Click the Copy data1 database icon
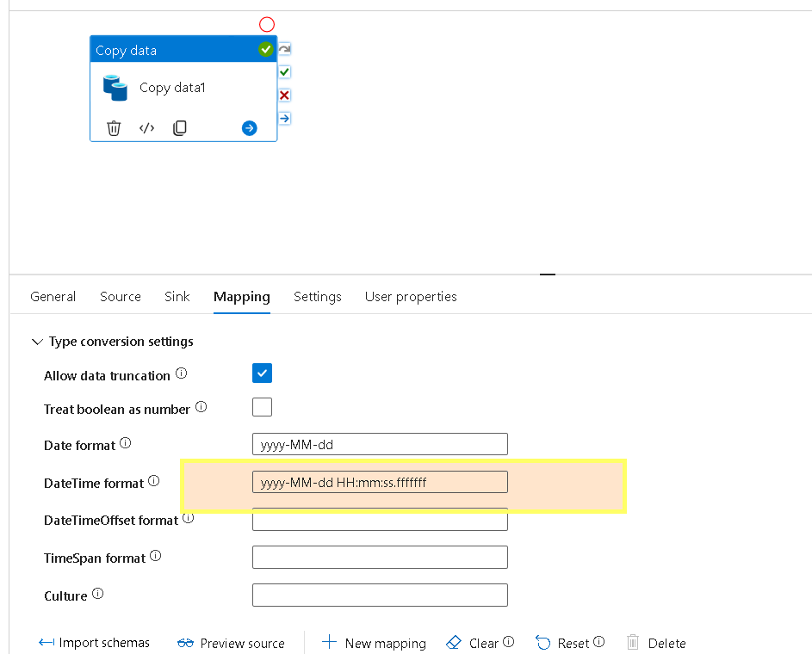This screenshot has height=654, width=812. coord(115,88)
